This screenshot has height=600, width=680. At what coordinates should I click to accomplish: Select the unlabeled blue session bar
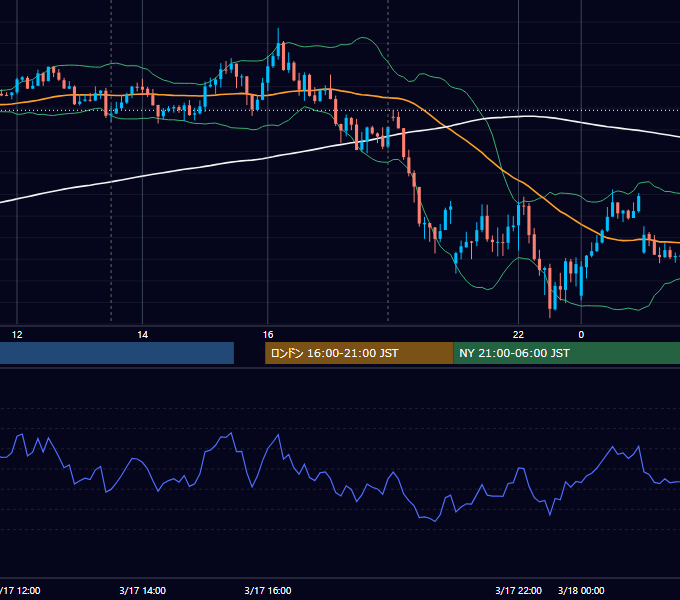coord(117,353)
